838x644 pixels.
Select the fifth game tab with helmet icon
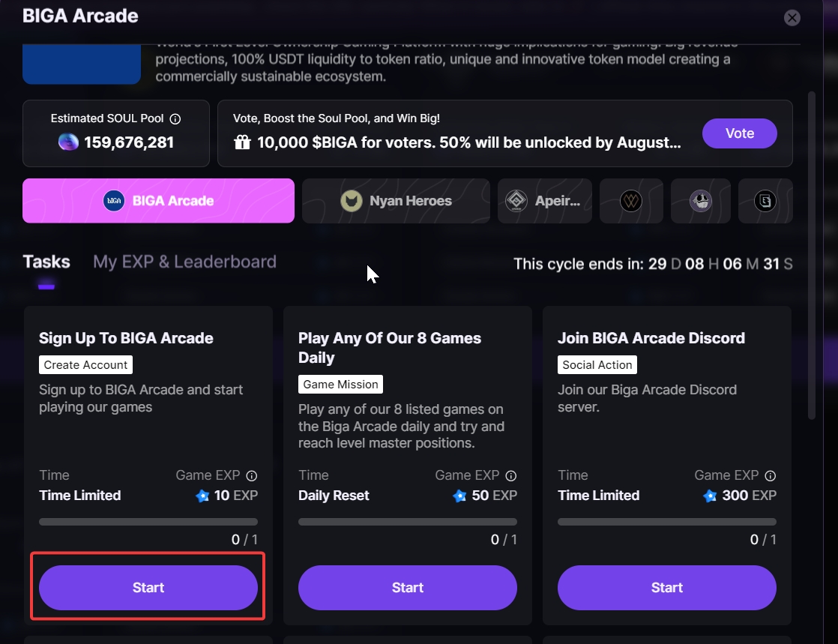701,201
